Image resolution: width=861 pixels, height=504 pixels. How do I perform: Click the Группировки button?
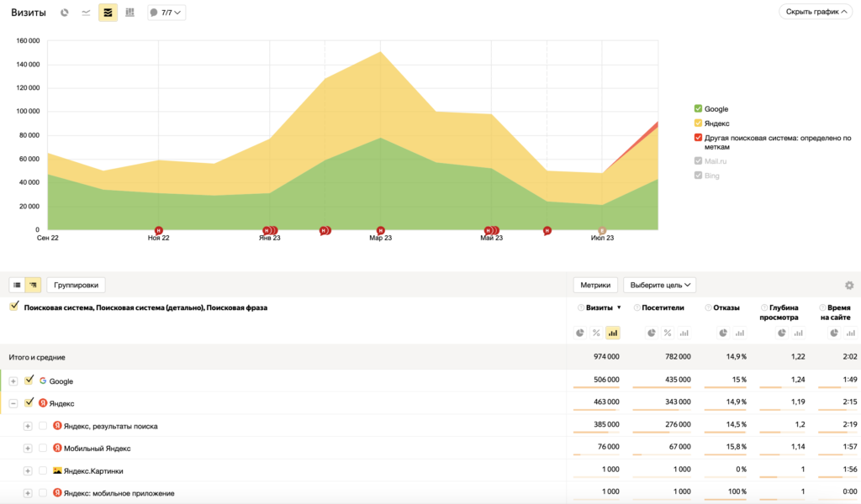coord(76,285)
